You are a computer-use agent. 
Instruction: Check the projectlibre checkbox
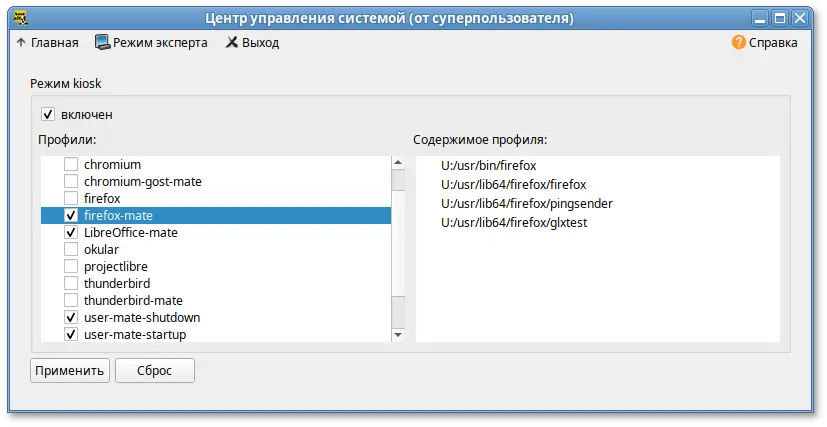coord(71,266)
